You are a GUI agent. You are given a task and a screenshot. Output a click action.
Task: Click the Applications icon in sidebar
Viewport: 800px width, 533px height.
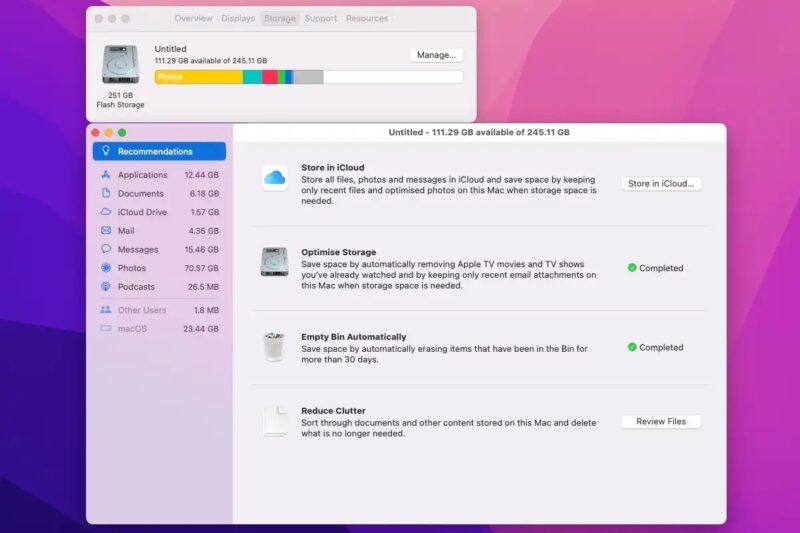pos(106,175)
